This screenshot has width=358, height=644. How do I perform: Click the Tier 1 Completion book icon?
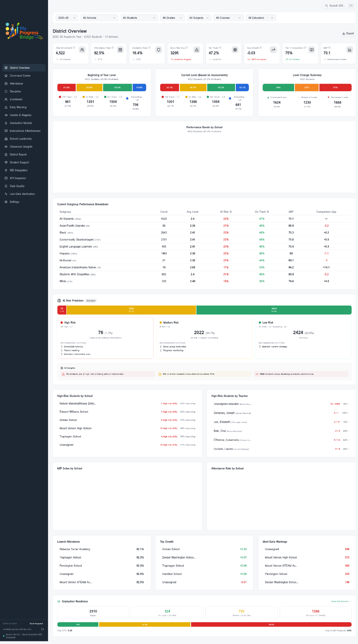[x=312, y=50]
